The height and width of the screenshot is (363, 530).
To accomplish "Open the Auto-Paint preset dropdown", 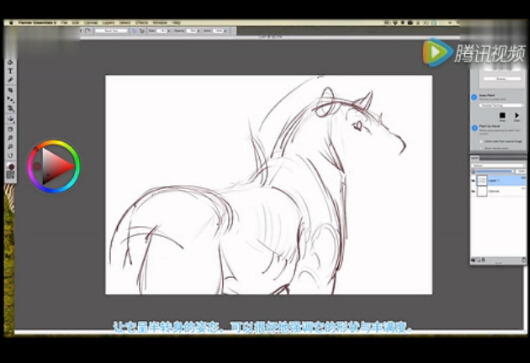I will click(501, 106).
